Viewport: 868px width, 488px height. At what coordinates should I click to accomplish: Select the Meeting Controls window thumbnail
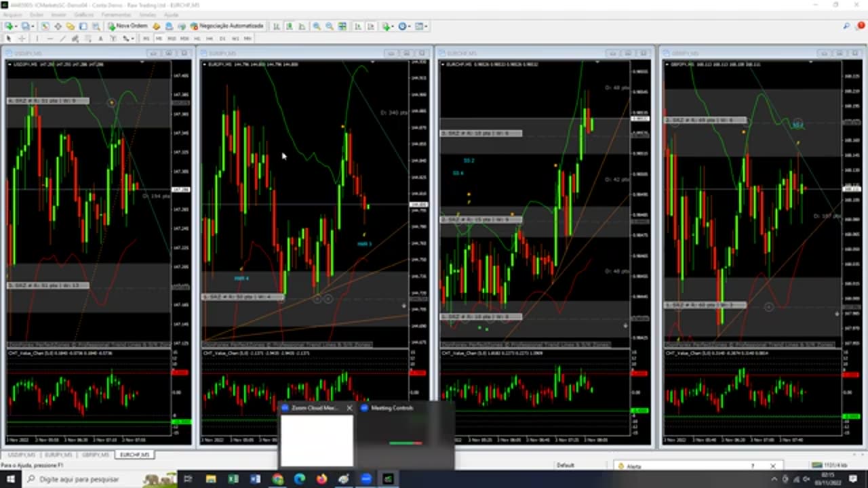click(x=406, y=434)
